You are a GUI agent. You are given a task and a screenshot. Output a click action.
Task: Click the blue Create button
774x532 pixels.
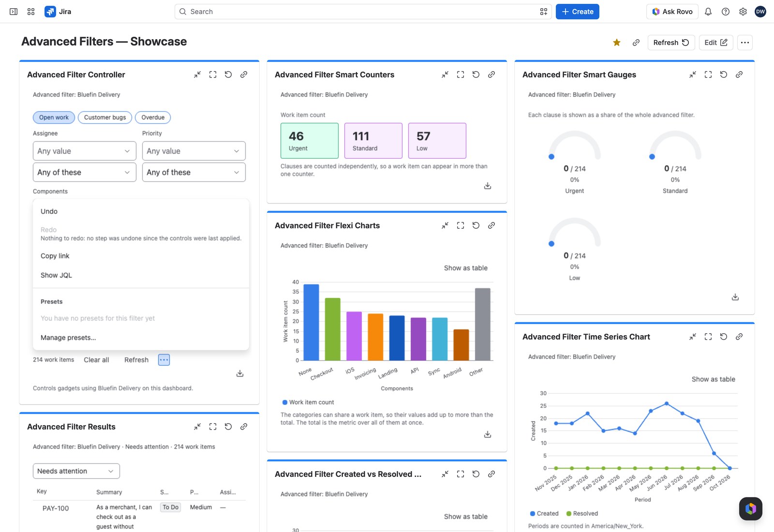[x=578, y=12]
